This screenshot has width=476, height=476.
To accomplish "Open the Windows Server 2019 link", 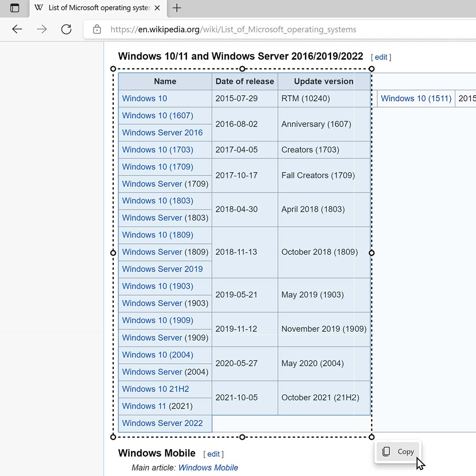I will pyautogui.click(x=162, y=269).
